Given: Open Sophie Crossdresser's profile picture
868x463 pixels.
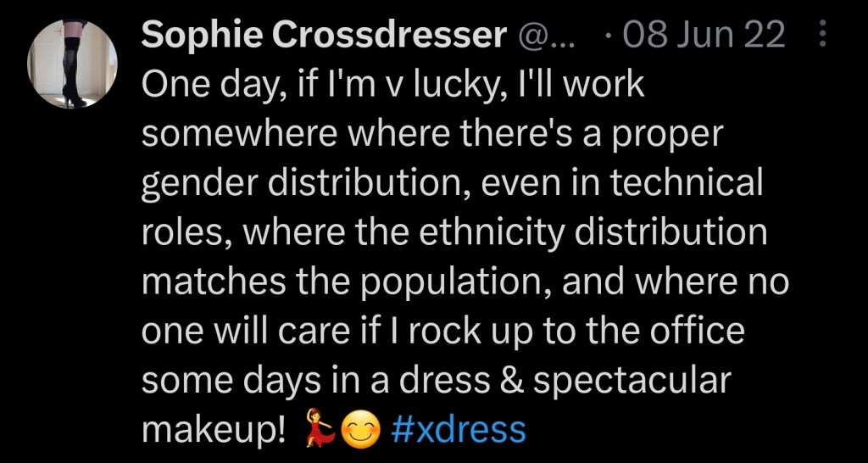Looking at the screenshot, I should click(72, 64).
